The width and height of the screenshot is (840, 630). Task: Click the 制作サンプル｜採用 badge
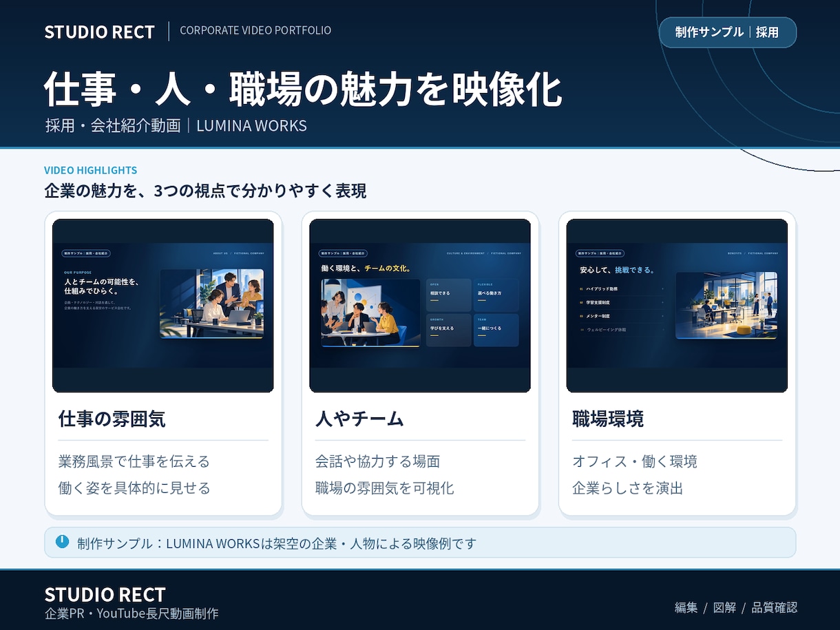pyautogui.click(x=728, y=32)
